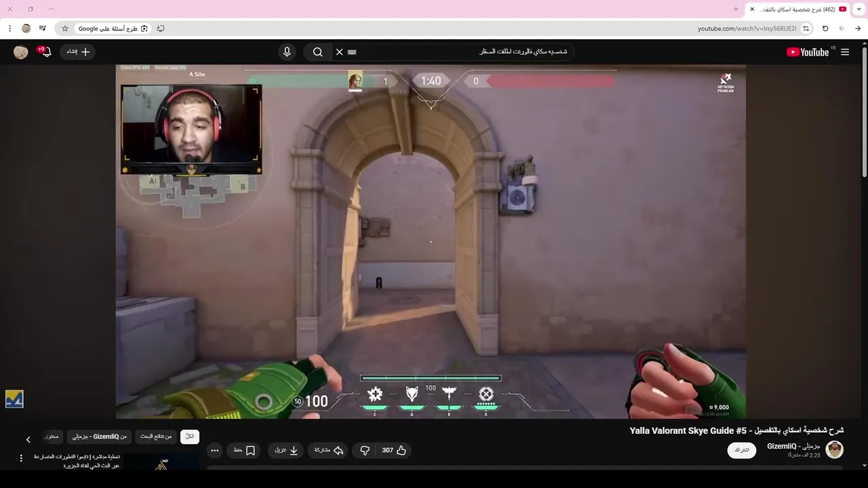Open the YouTube create button
This screenshot has width=868, height=488.
(x=78, y=52)
